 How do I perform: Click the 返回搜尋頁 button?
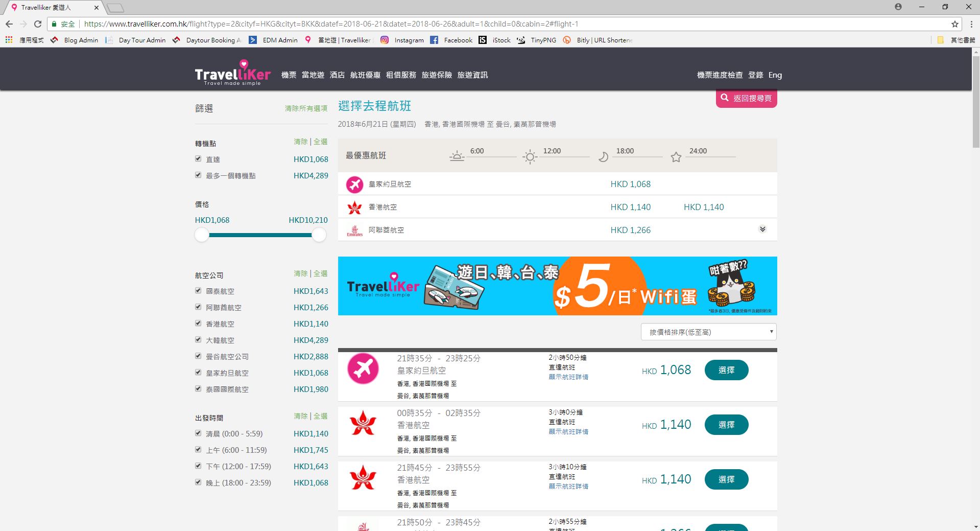pos(747,98)
